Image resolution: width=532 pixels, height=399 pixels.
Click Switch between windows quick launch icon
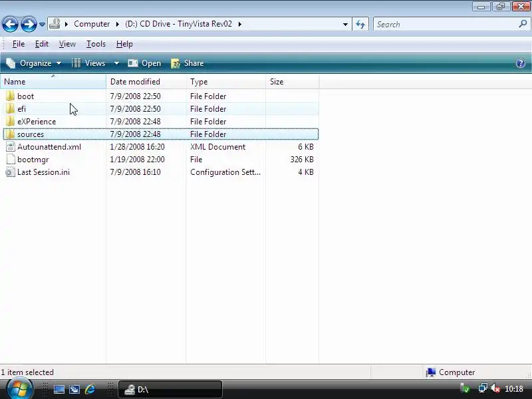pos(74,389)
